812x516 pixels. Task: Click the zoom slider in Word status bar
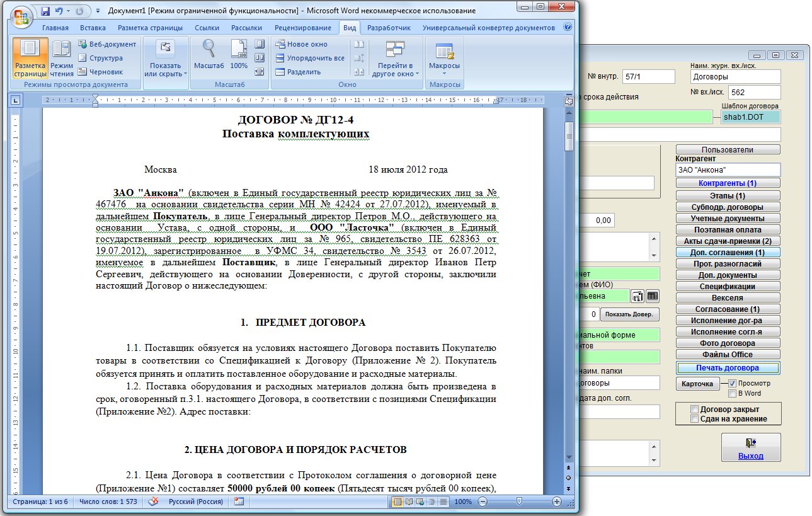518,502
